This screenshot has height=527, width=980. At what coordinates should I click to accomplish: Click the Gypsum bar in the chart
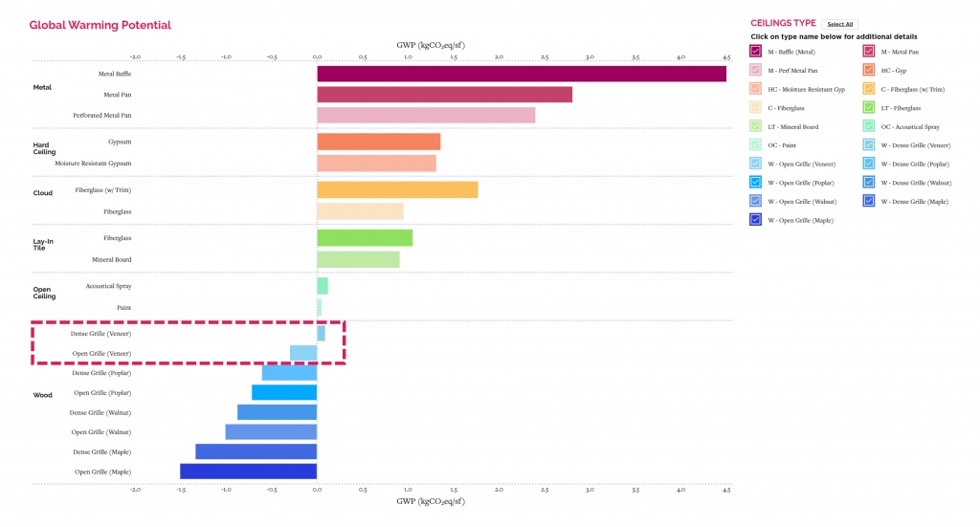(x=378, y=142)
